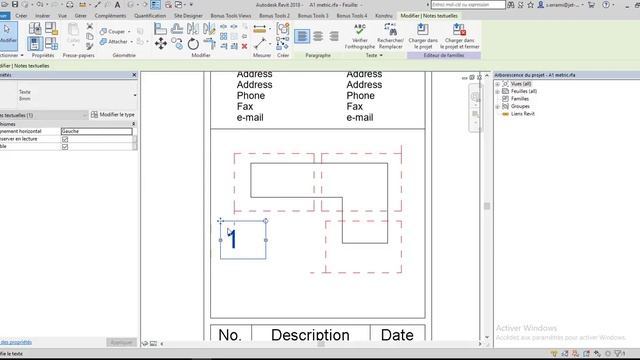
Task: Click the red Delete X icon
Action: (x=244, y=46)
